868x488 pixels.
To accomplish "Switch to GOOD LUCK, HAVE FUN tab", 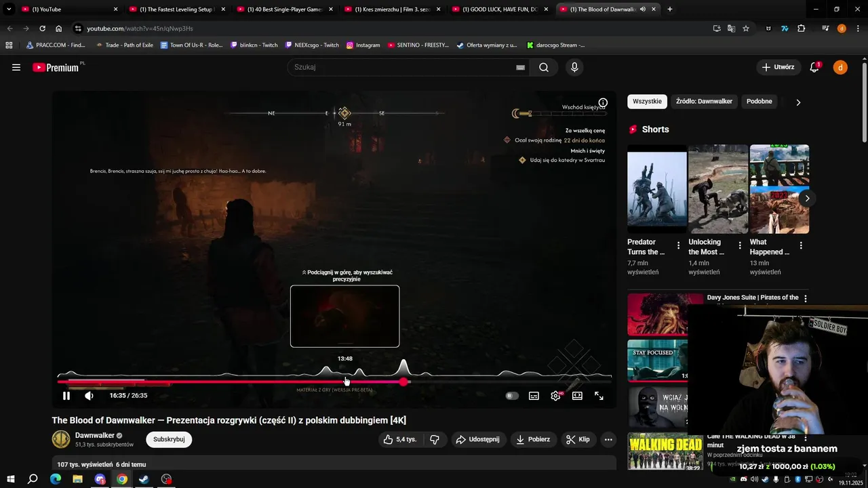I will [x=499, y=9].
